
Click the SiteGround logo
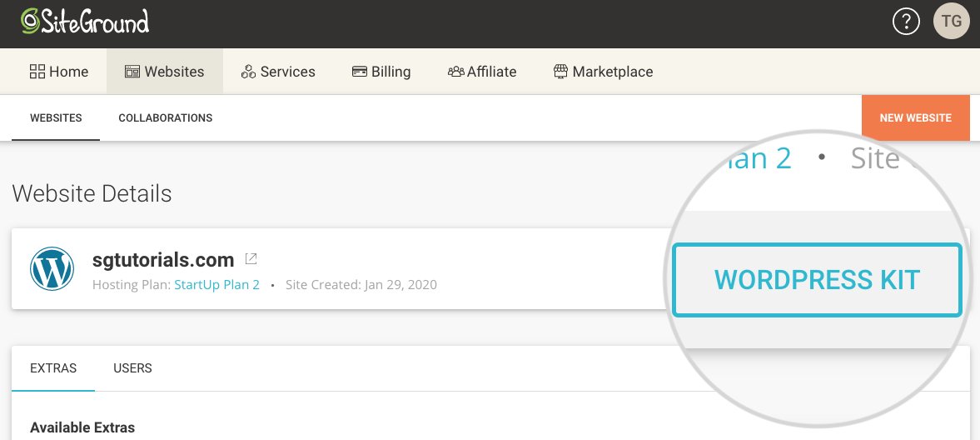tap(85, 22)
